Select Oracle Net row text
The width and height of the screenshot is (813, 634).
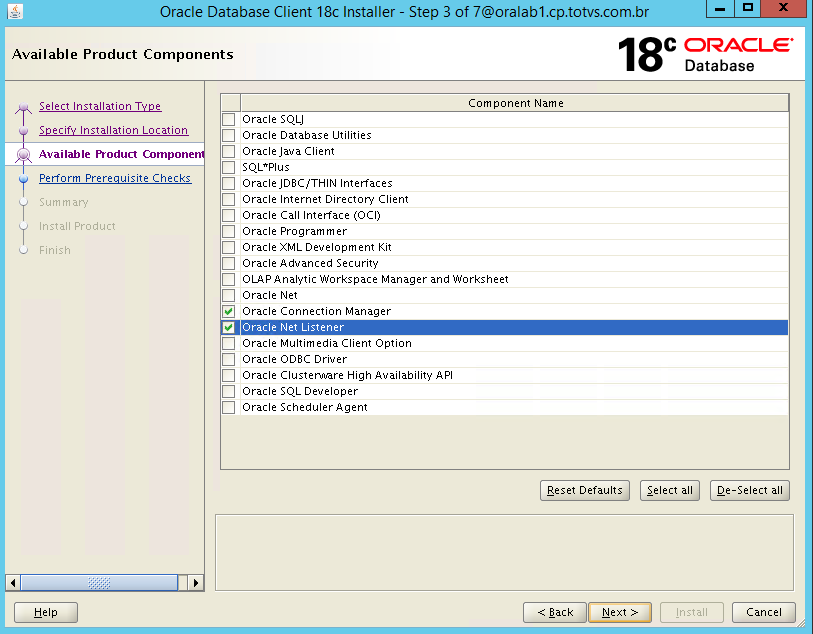click(x=270, y=295)
